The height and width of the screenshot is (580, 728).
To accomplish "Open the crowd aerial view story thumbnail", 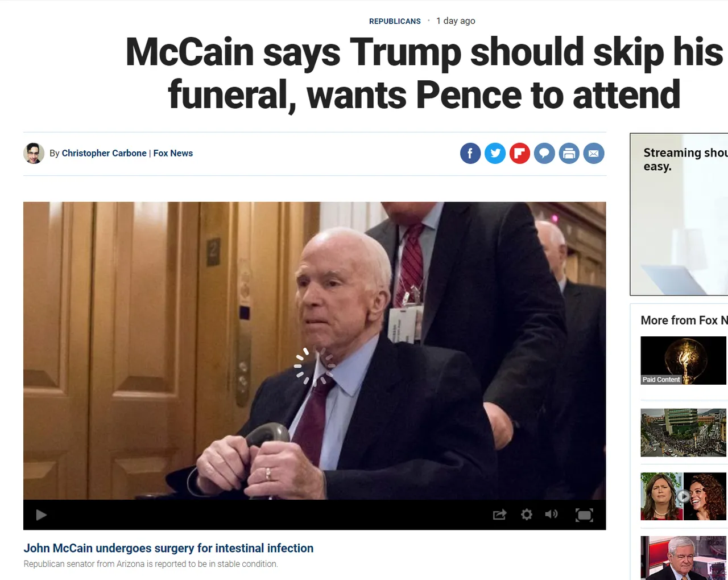I will point(684,433).
